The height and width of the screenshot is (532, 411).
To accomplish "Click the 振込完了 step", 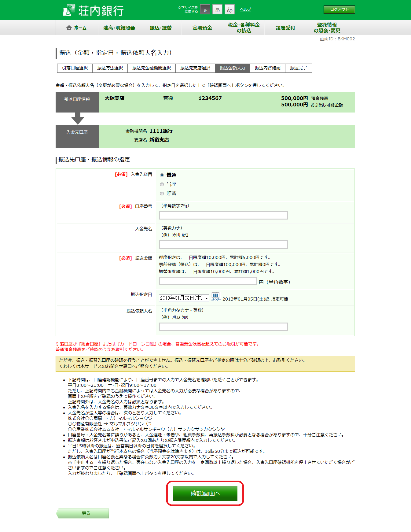I will coord(299,68).
